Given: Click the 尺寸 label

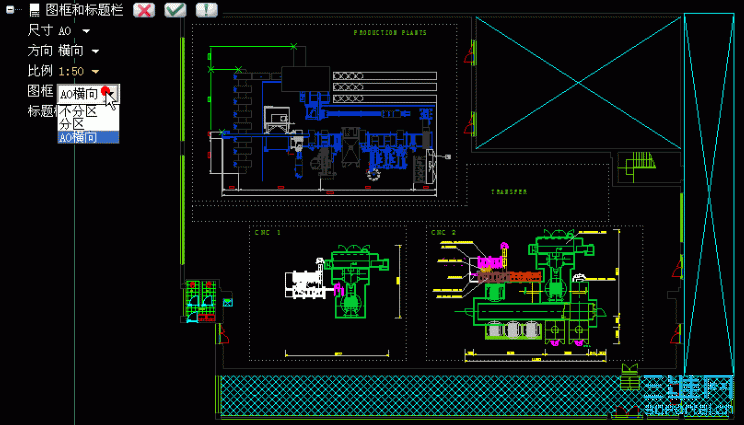Looking at the screenshot, I should point(40,30).
